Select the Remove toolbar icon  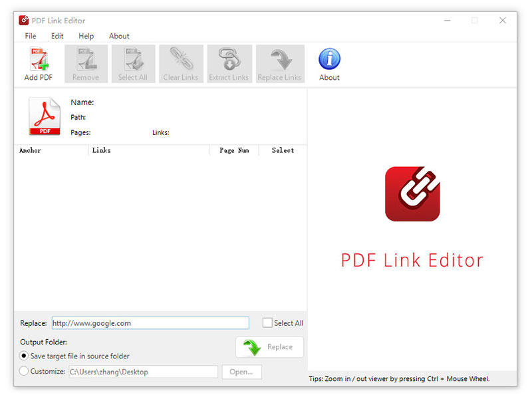(86, 63)
